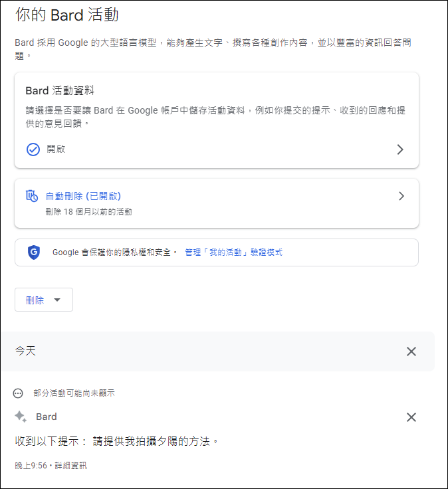Expand the 自動刪除 options chevron arrow
Image resolution: width=448 pixels, height=489 pixels.
[401, 196]
